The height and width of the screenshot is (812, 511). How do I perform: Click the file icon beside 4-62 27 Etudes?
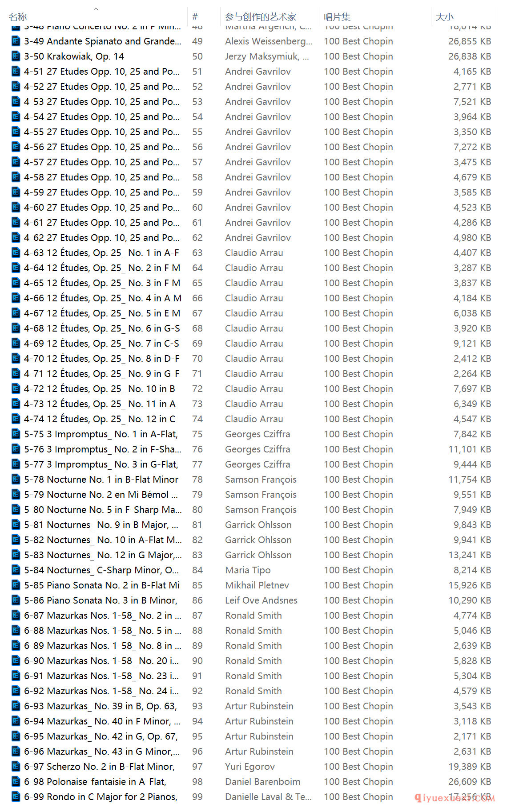pyautogui.click(x=16, y=238)
